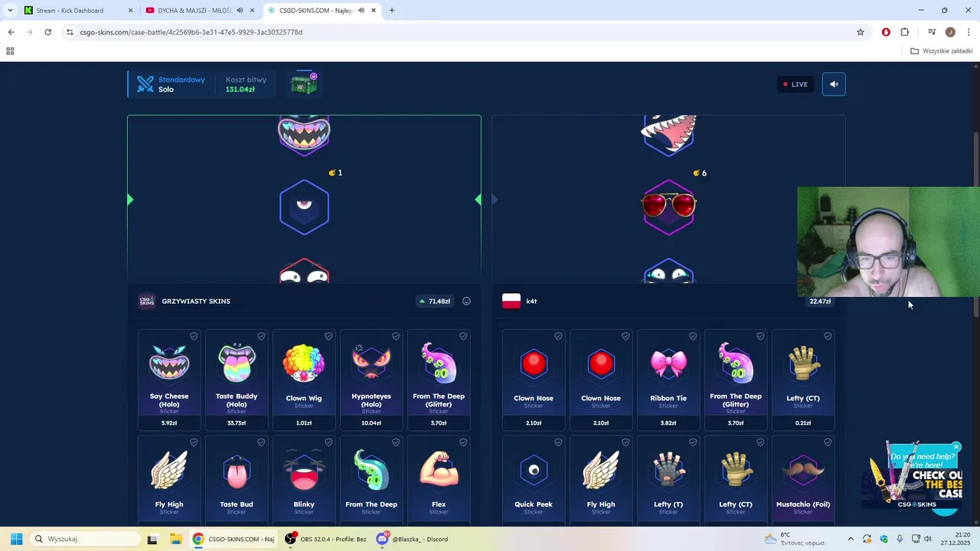Select the Quick Peek sticker image

pos(534,470)
